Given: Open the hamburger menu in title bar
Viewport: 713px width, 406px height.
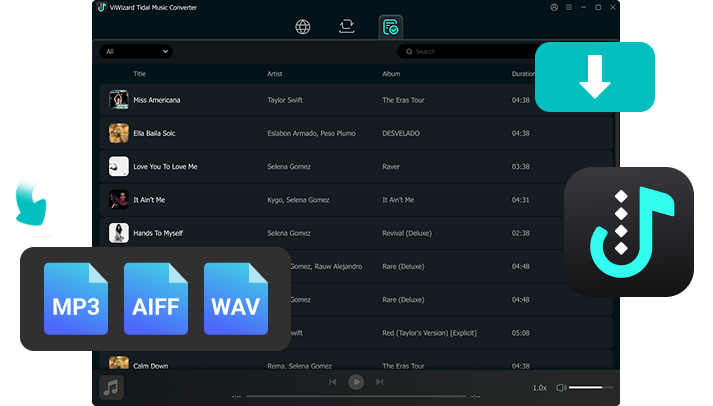Looking at the screenshot, I should [569, 7].
